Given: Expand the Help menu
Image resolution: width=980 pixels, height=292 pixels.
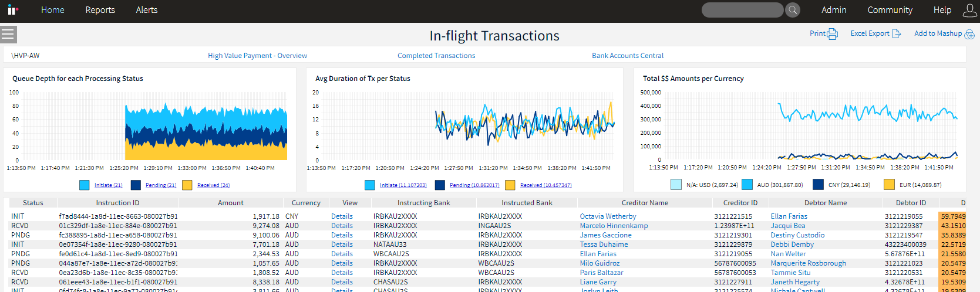Looking at the screenshot, I should pos(942,10).
